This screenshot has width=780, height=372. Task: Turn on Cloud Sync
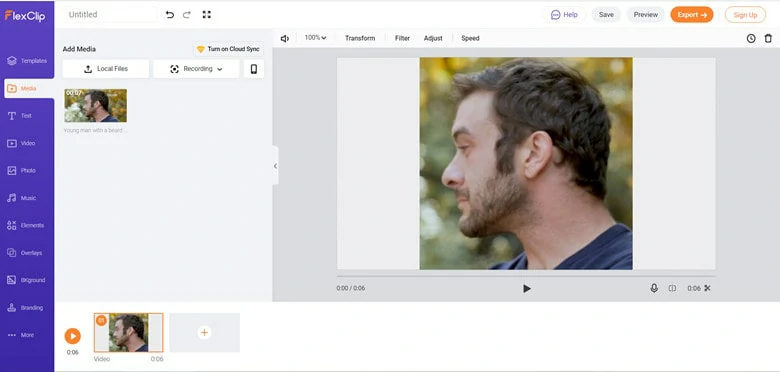[x=228, y=49]
